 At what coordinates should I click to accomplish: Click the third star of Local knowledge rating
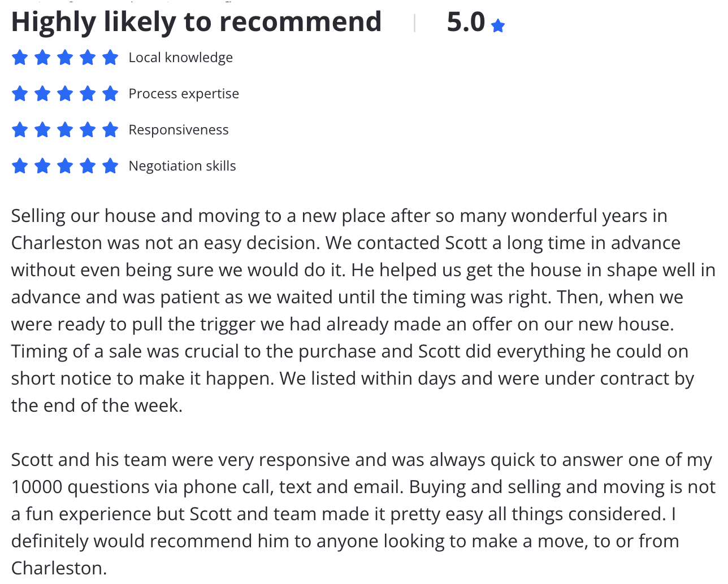coord(65,57)
